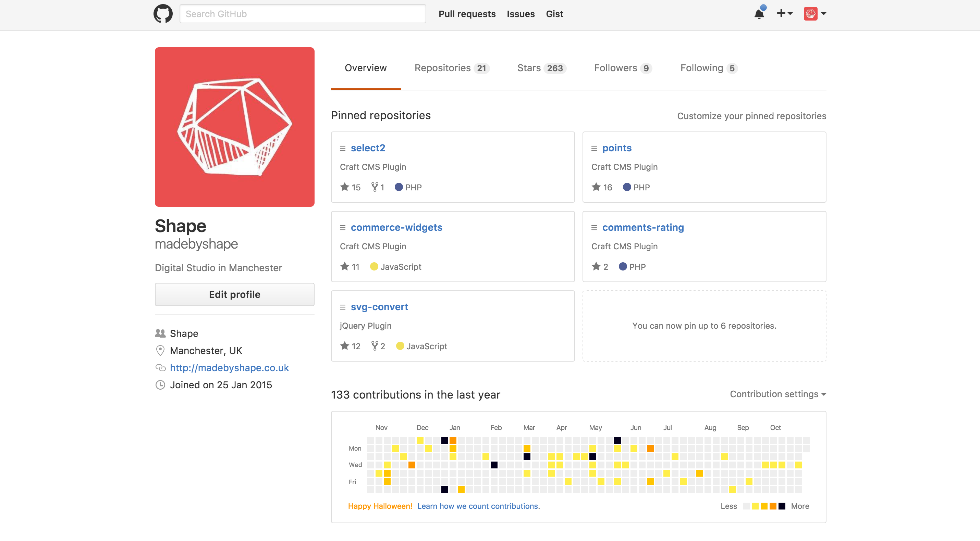The width and height of the screenshot is (980, 541).
Task: Expand the Contribution settings dropdown
Action: click(x=778, y=394)
